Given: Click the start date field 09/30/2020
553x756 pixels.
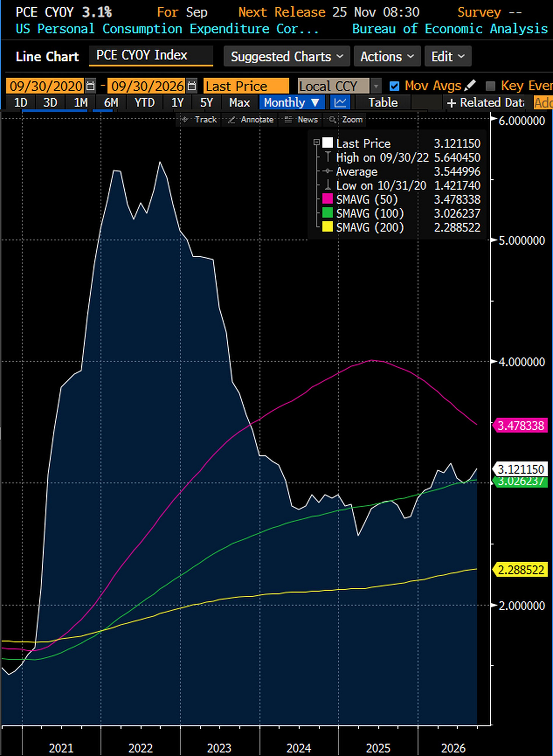Looking at the screenshot, I should (x=46, y=86).
